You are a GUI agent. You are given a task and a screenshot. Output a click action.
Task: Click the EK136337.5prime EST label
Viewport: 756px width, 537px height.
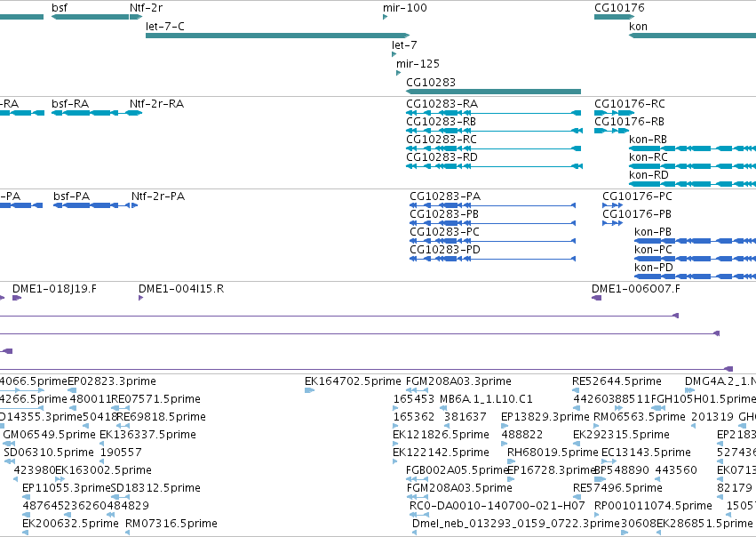pyautogui.click(x=147, y=435)
